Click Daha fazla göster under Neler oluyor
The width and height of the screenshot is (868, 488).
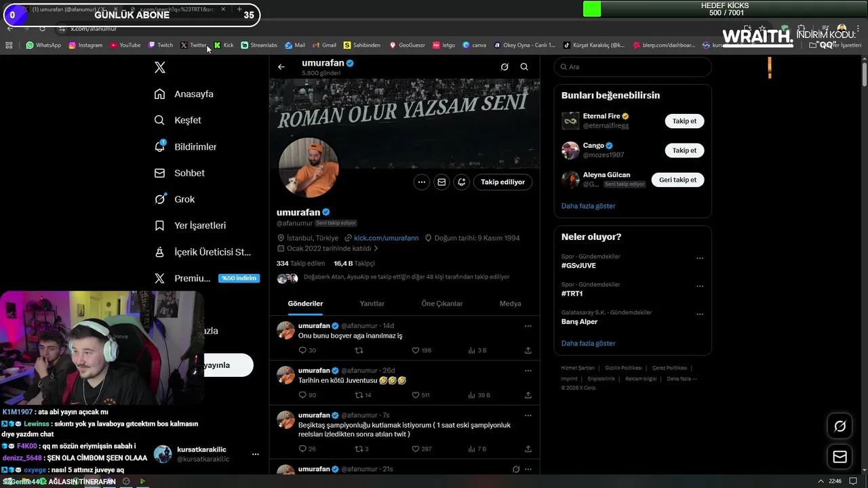[588, 344]
